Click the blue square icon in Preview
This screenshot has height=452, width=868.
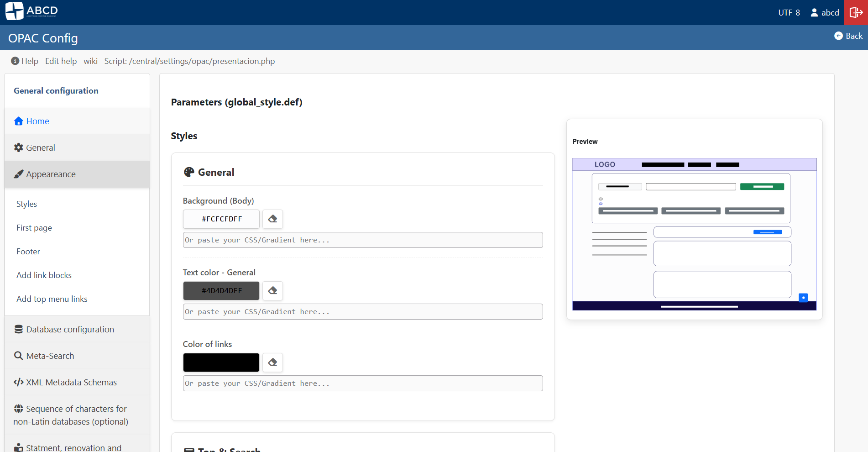[x=803, y=298]
